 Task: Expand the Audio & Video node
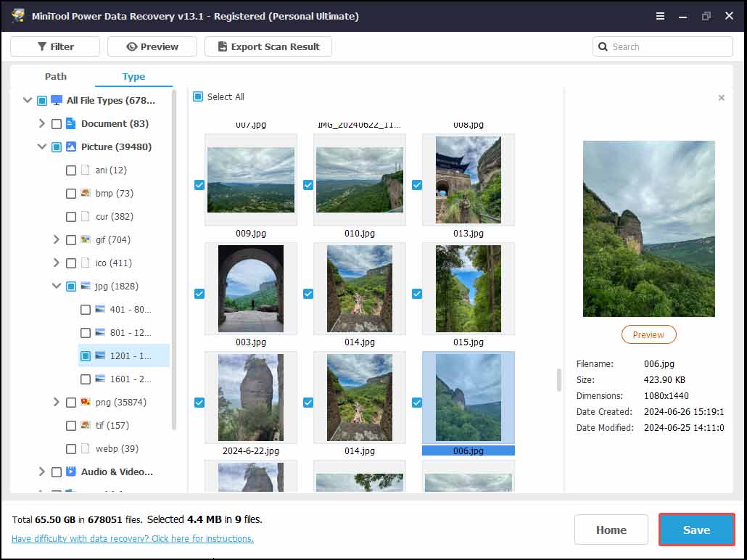coord(42,472)
